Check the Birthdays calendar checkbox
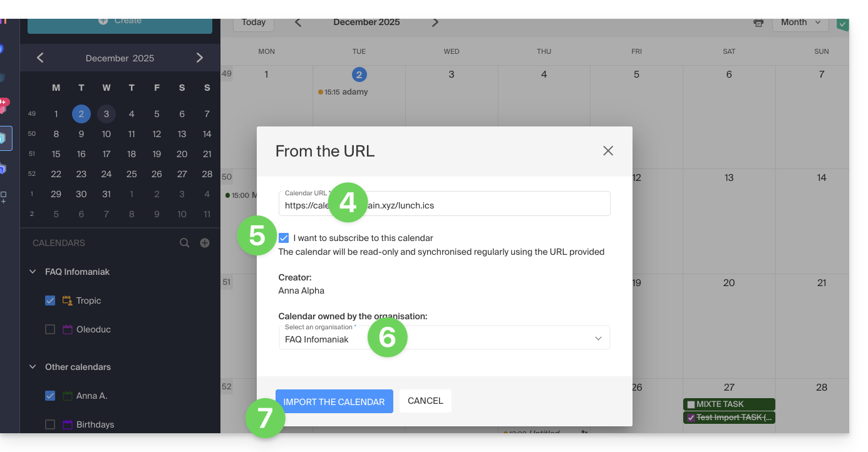The width and height of the screenshot is (868, 452). click(50, 424)
